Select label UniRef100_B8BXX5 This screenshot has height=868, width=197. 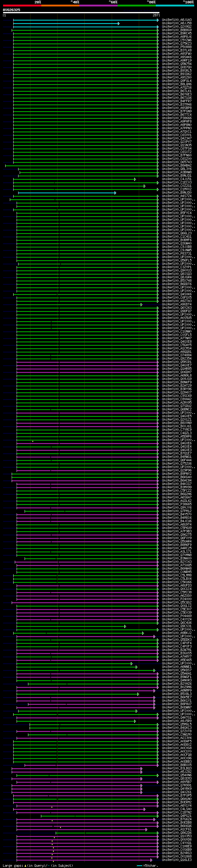click(x=177, y=765)
